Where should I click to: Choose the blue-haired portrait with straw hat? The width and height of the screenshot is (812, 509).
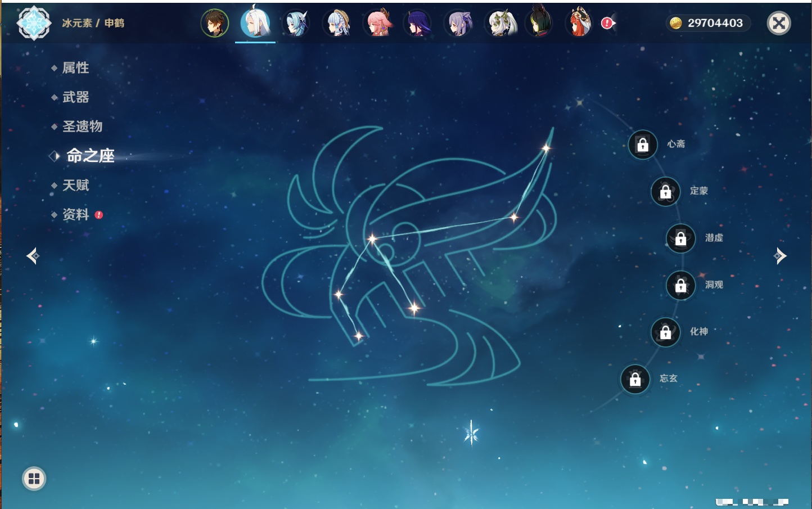click(337, 23)
